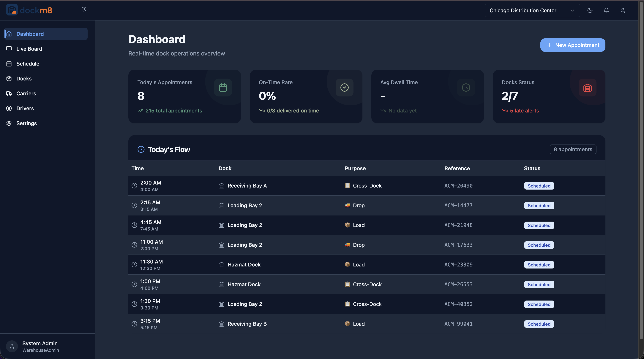Screen dimensions: 644x359
Task: Open the Chicago Distribution Center dropdown
Action: 532,10
